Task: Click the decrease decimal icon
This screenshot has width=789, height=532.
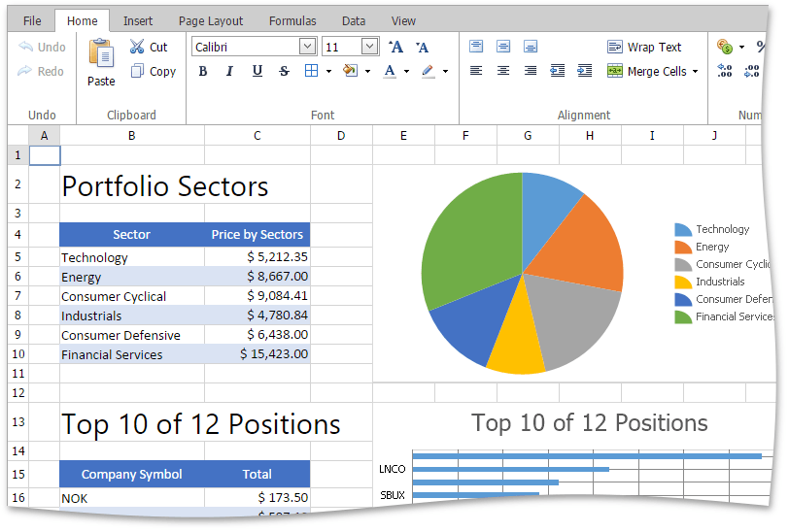Action: pos(752,71)
